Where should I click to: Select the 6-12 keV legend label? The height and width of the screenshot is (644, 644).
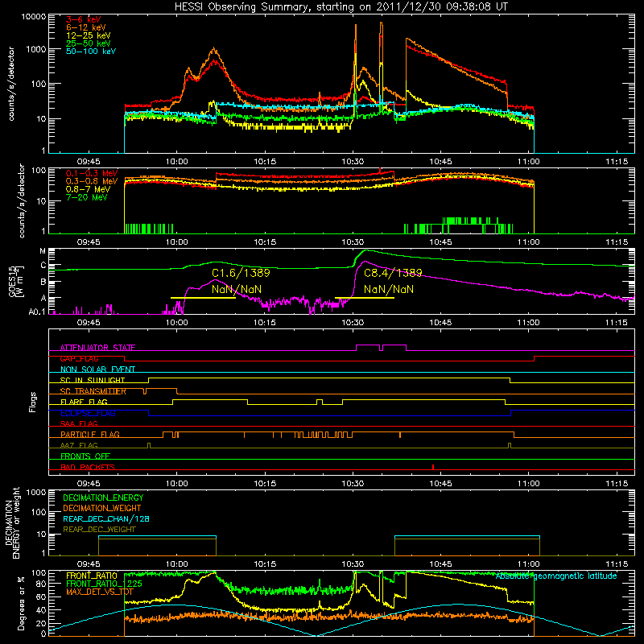(86, 27)
